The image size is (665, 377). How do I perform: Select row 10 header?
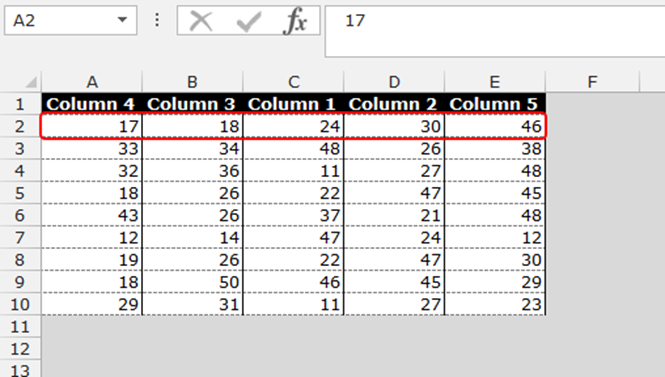pyautogui.click(x=20, y=304)
